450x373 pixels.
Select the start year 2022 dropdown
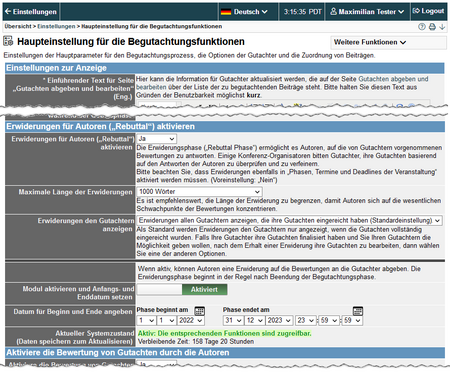(x=191, y=320)
